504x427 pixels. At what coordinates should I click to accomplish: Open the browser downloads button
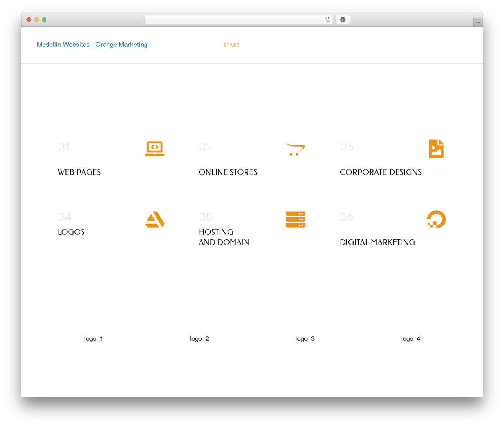point(343,20)
